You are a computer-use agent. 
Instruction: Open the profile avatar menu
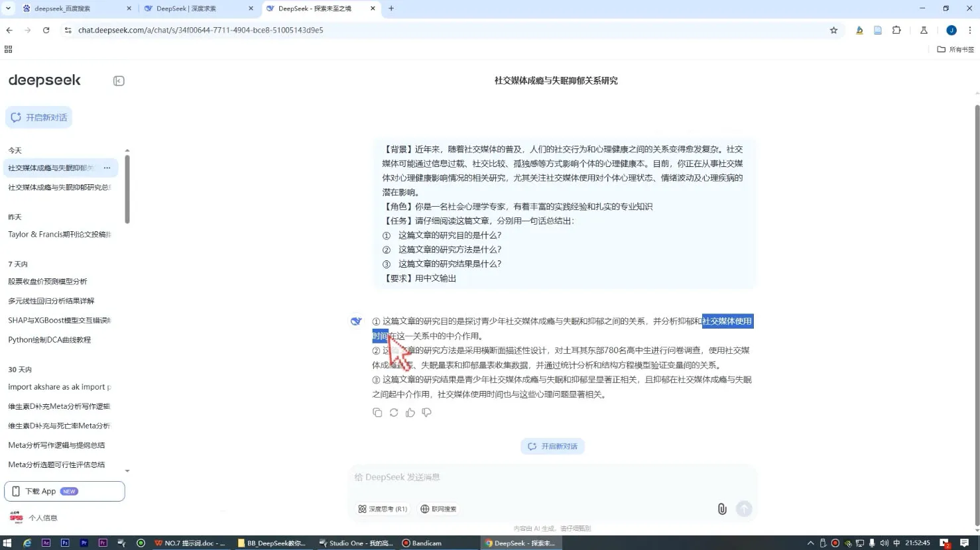[951, 30]
